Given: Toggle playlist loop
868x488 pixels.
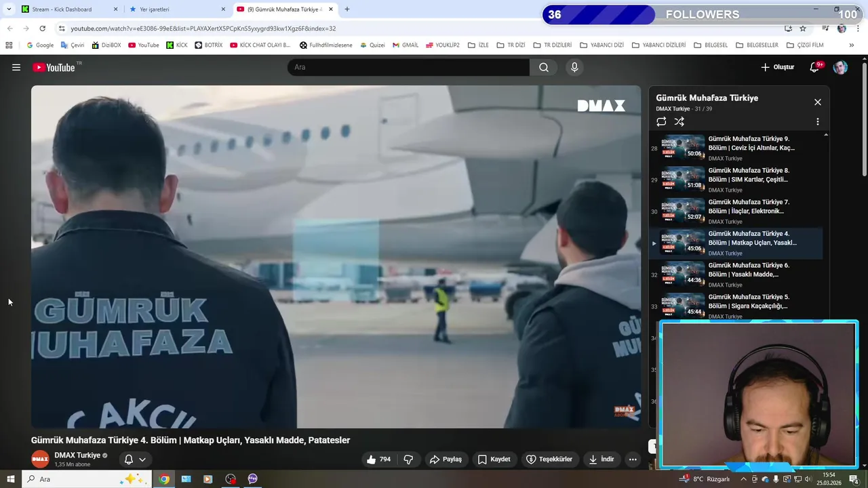Looking at the screenshot, I should (x=661, y=122).
